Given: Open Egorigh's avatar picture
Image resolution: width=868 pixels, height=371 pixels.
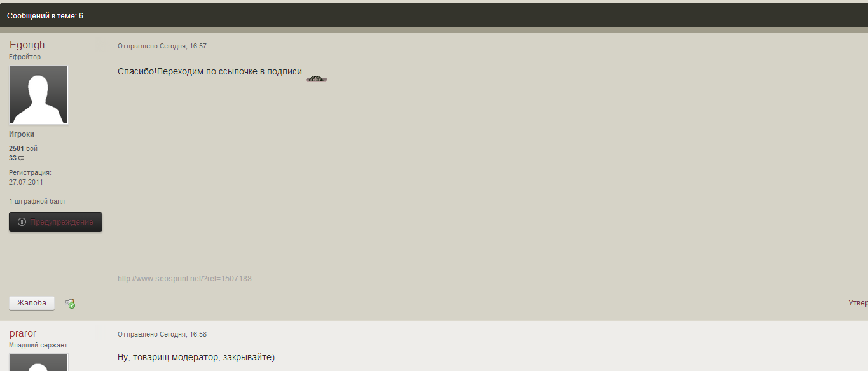Looking at the screenshot, I should point(39,95).
